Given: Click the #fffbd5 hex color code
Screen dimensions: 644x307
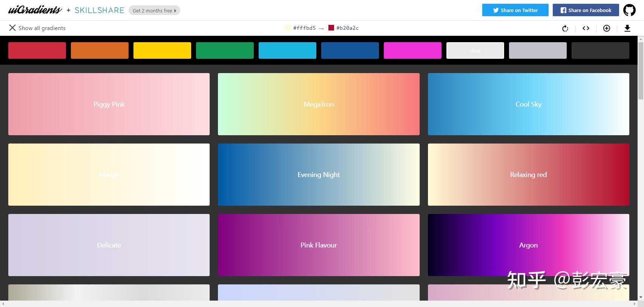Looking at the screenshot, I should (304, 28).
